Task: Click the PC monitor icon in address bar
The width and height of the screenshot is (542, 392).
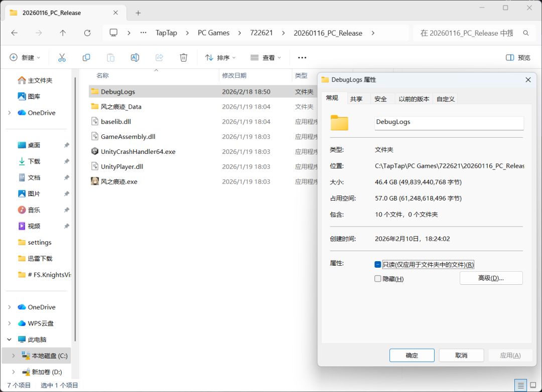Action: point(113,33)
